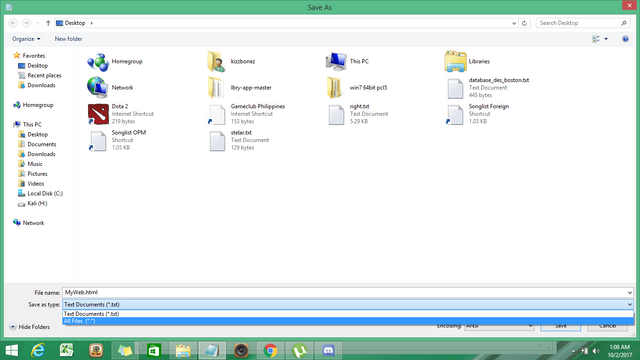Viewport: 640px width, 360px height.
Task: Open win7 64bit pcl5 folder
Action: pos(357,88)
